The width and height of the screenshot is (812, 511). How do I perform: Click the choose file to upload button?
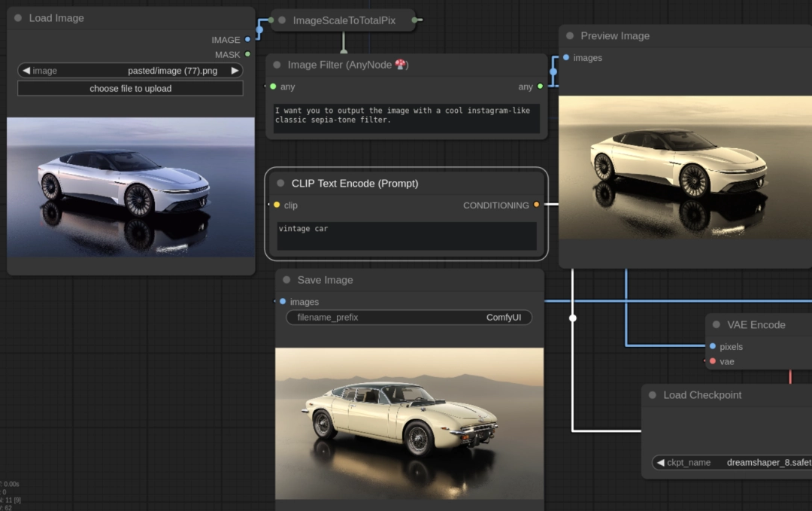coord(131,89)
